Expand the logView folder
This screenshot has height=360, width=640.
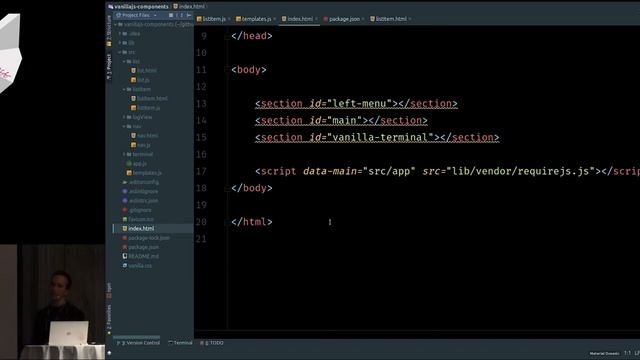(x=124, y=117)
